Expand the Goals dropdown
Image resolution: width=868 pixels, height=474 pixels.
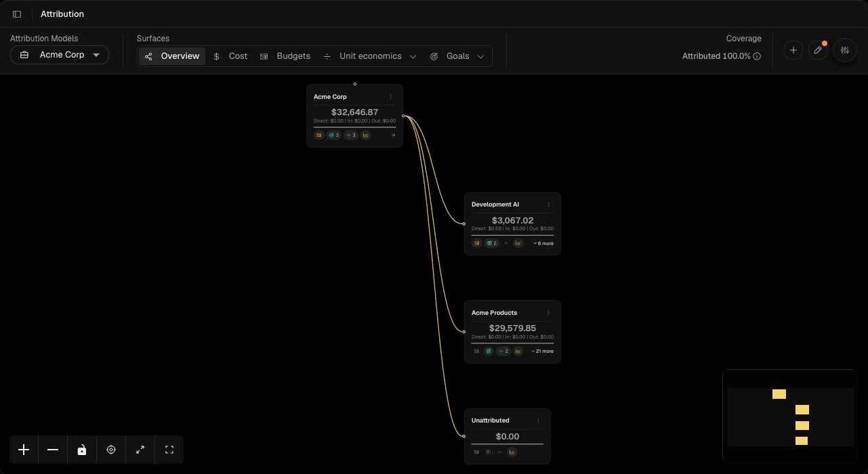[457, 56]
